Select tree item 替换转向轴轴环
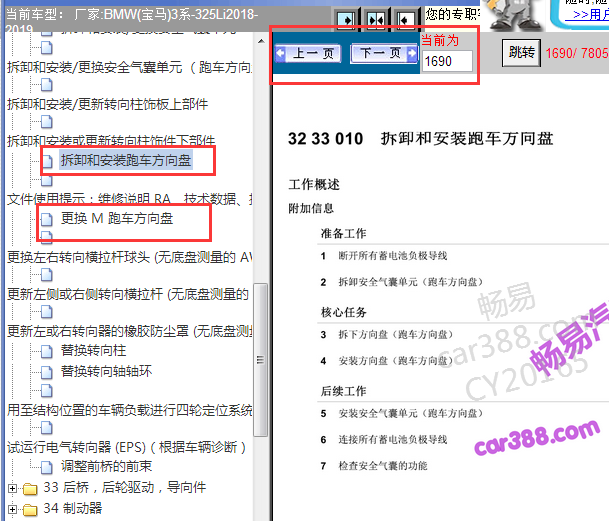The height and width of the screenshot is (521, 609). [106, 371]
